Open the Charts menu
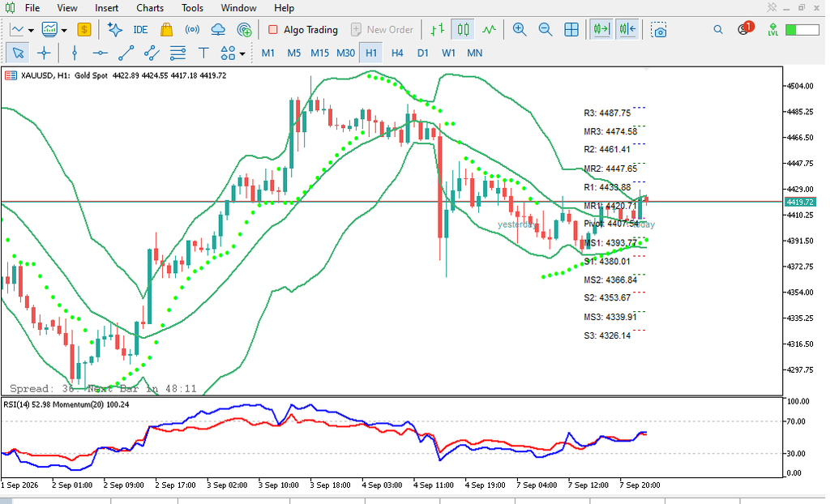The height and width of the screenshot is (504, 830). tap(150, 8)
